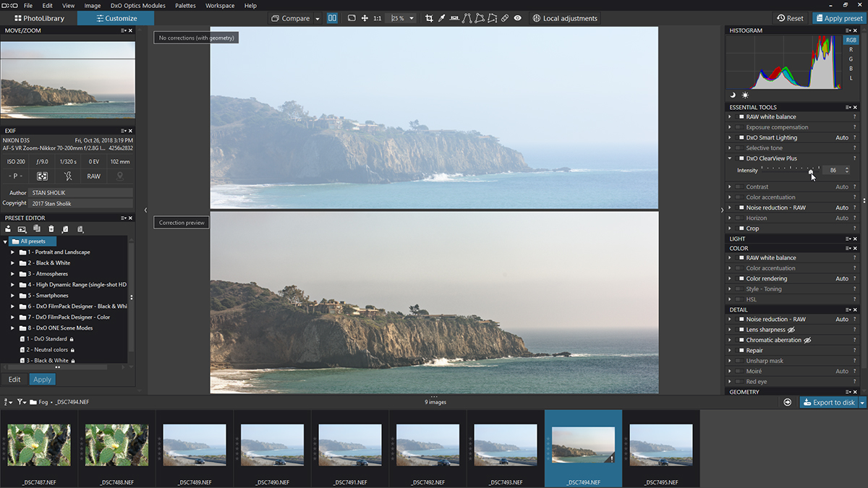Click the import preset icon
The image size is (868, 488).
(x=65, y=229)
